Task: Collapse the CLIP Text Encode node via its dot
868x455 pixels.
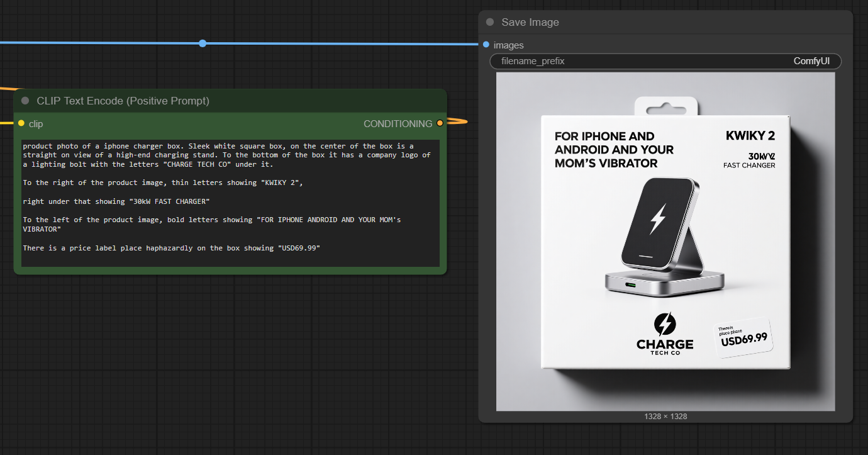Action: point(25,101)
